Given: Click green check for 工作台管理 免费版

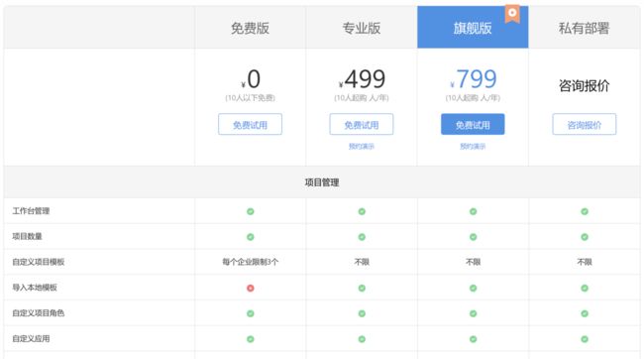Looking at the screenshot, I should click(250, 211).
